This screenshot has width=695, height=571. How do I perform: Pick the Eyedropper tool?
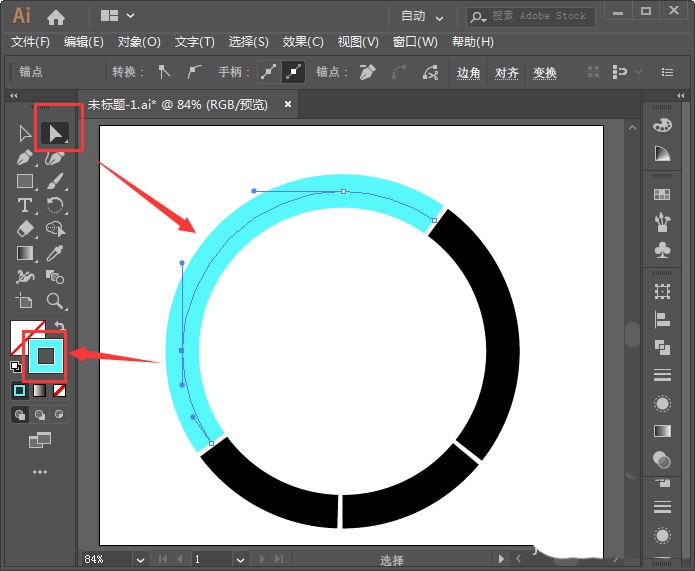(x=56, y=253)
